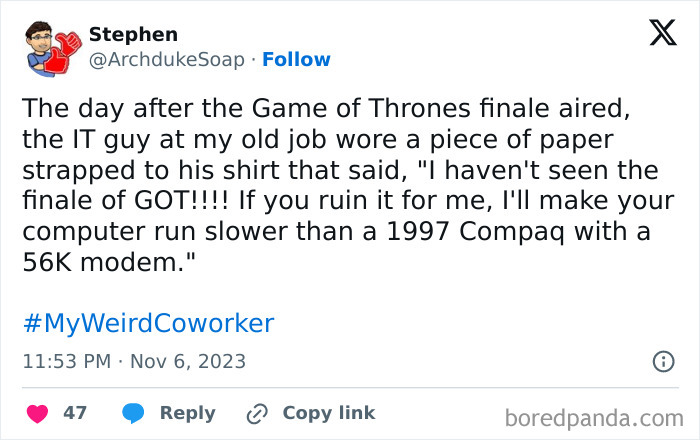Screen dimensions: 700x440
Task: Follow the ArchdukeSoap account
Action: point(296,60)
